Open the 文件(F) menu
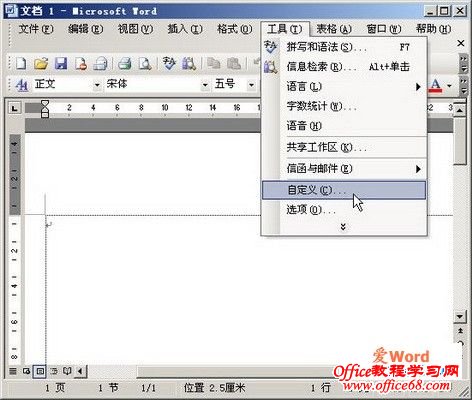Image resolution: width=472 pixels, height=400 pixels. pos(36,29)
